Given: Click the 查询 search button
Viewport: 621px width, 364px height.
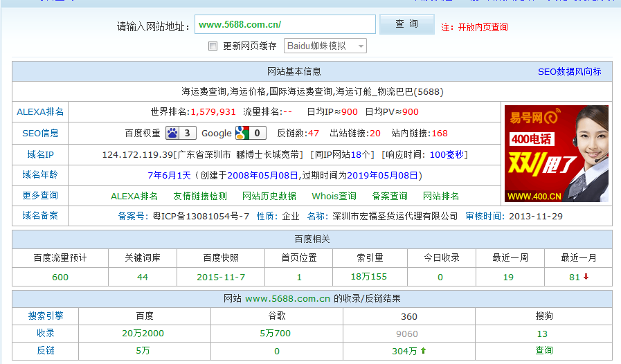Looking at the screenshot, I should (406, 24).
